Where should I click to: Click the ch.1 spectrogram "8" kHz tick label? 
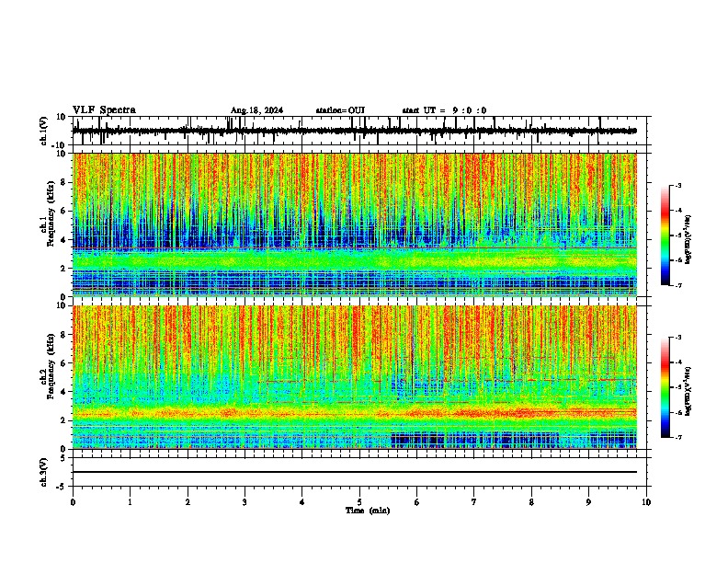(x=64, y=182)
